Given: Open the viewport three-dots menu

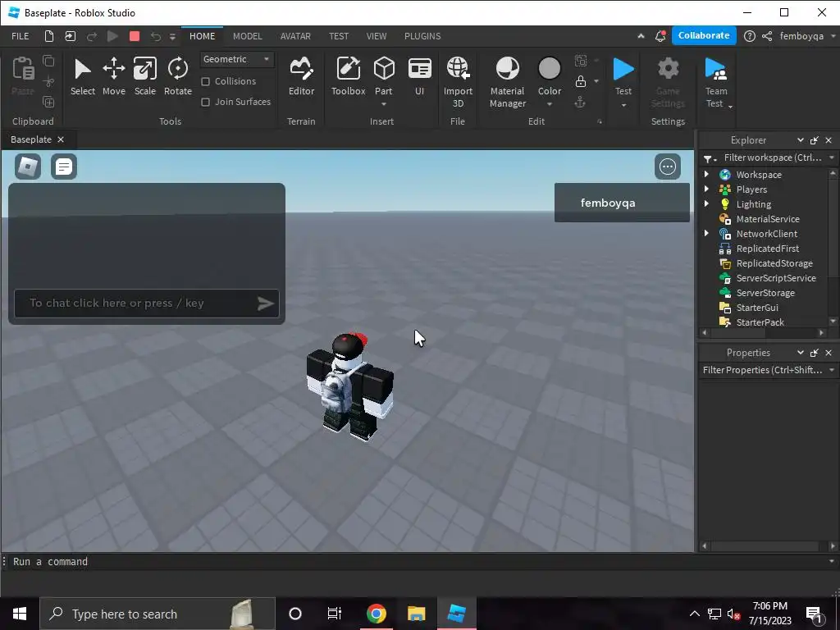Looking at the screenshot, I should [668, 167].
